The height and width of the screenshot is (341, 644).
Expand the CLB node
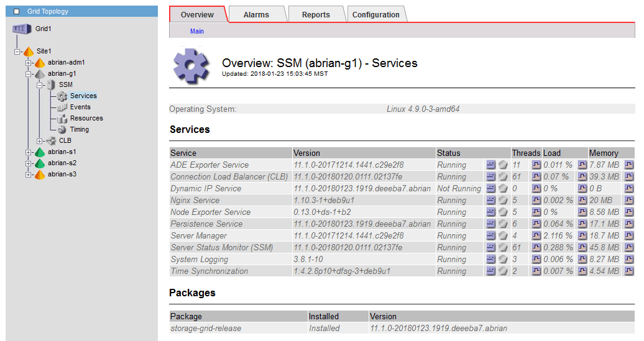pos(39,141)
